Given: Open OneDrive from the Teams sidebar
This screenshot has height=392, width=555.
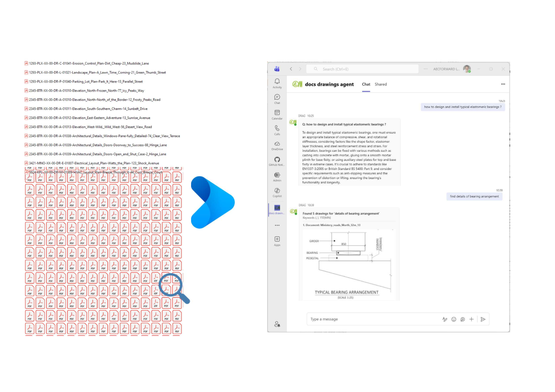Looking at the screenshot, I should (277, 146).
